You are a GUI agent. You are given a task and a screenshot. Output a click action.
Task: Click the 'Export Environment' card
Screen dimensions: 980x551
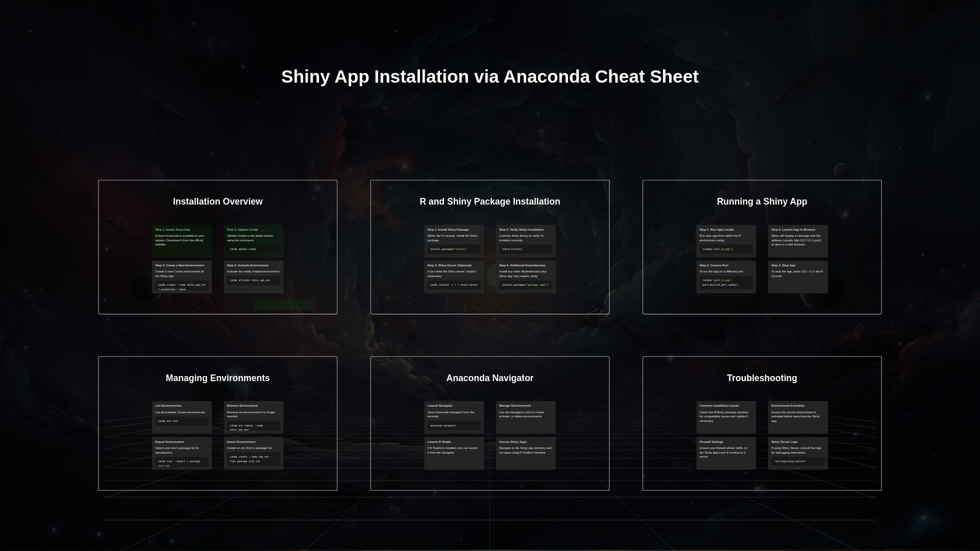pyautogui.click(x=182, y=453)
